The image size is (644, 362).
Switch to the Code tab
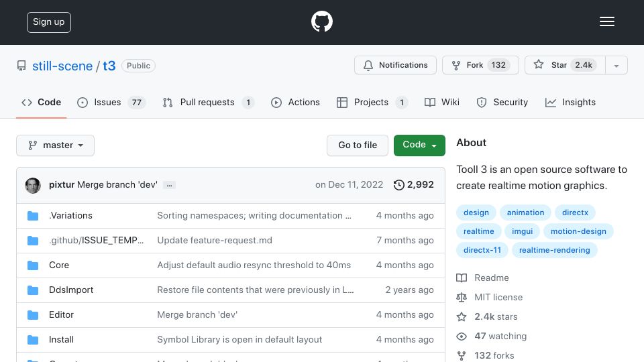pyautogui.click(x=41, y=102)
